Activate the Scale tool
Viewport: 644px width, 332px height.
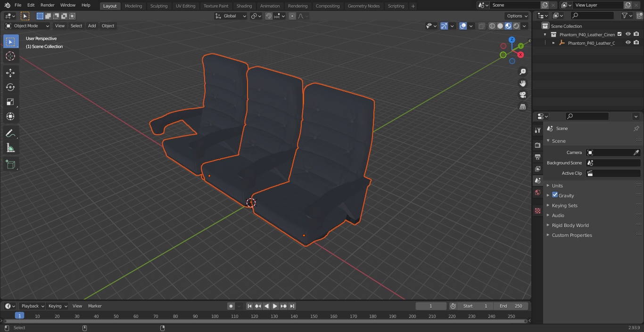pyautogui.click(x=10, y=102)
